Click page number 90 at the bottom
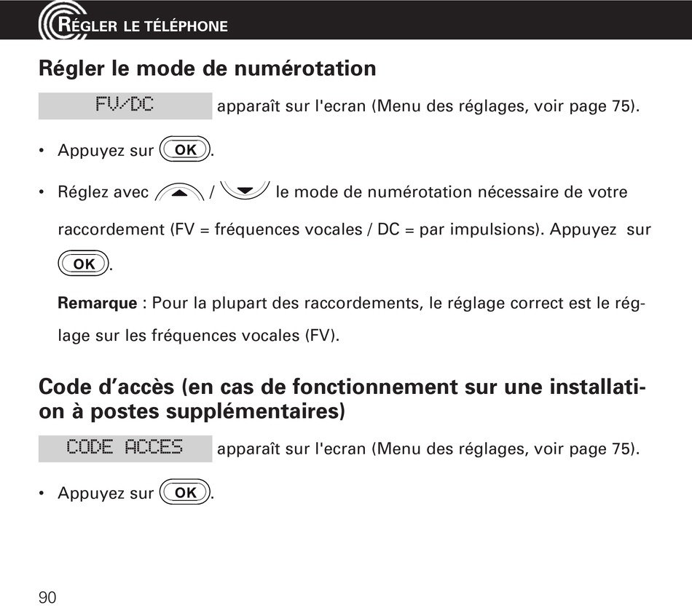The width and height of the screenshot is (692, 616). [47, 598]
